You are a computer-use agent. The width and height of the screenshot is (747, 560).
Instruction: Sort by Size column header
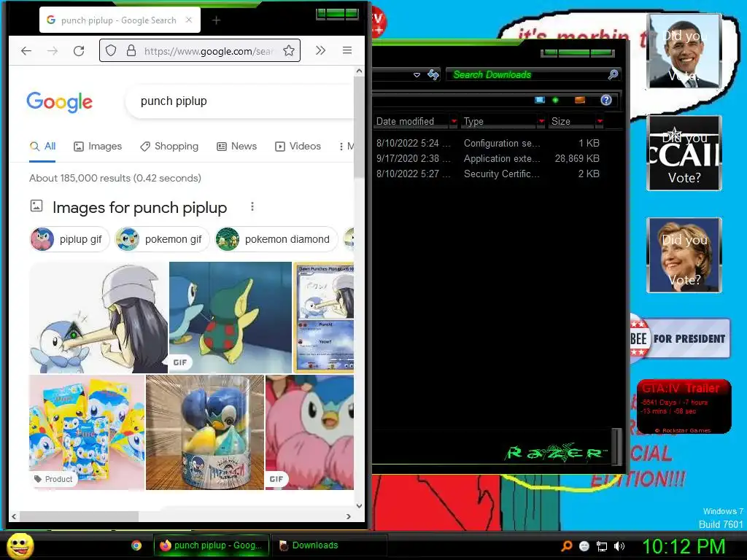pyautogui.click(x=572, y=122)
